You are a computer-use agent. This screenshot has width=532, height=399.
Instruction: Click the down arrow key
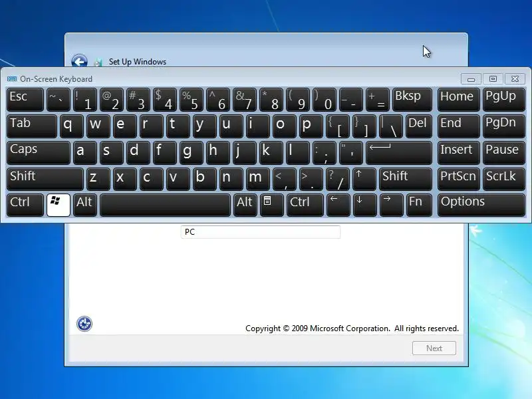pyautogui.click(x=364, y=205)
